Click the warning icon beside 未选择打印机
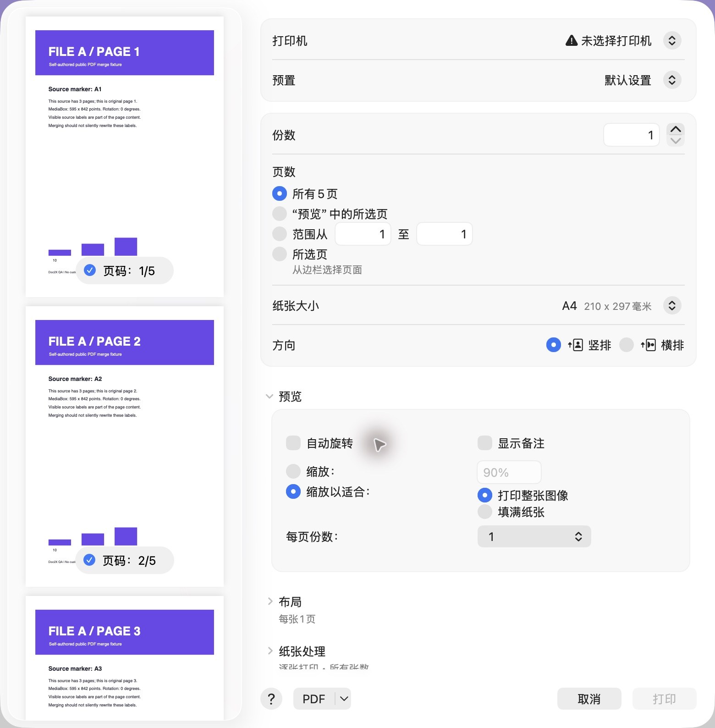 click(572, 41)
